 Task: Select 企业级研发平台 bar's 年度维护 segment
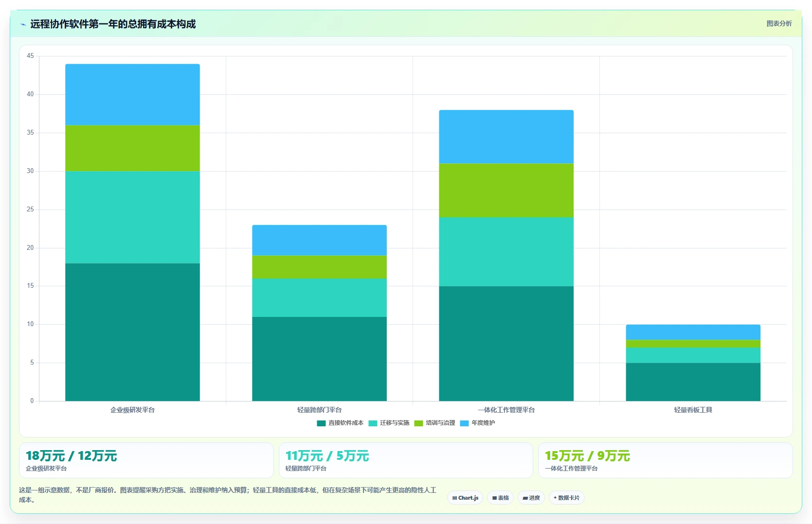tap(132, 95)
